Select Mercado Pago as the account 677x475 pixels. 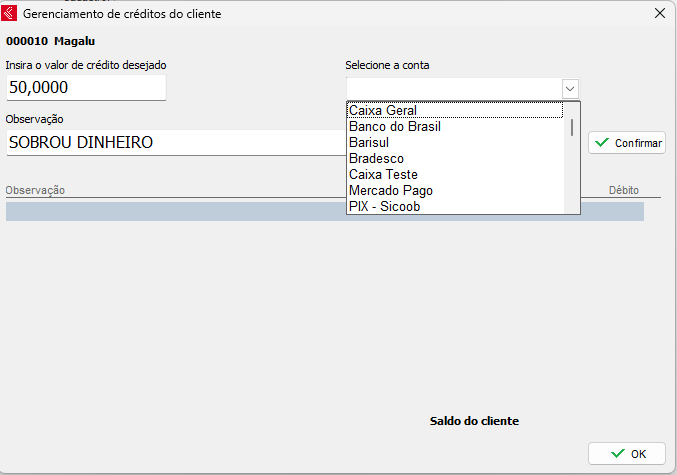click(454, 191)
